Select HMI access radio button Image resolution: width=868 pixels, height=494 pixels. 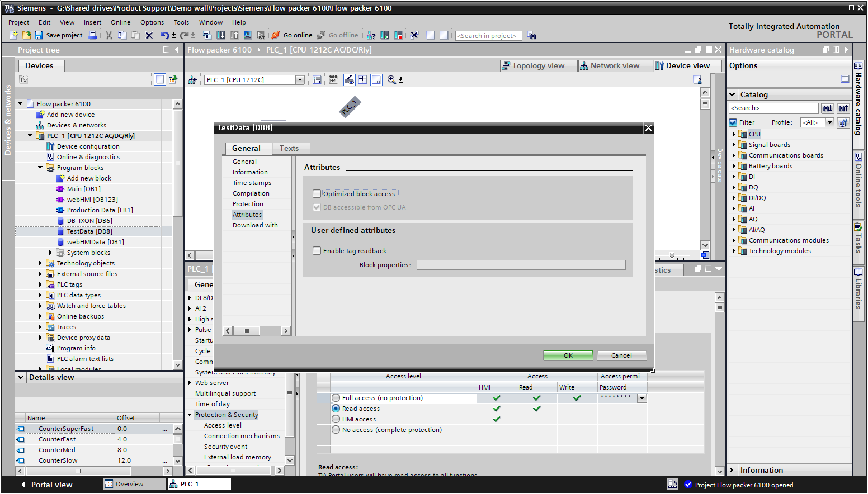pos(336,419)
